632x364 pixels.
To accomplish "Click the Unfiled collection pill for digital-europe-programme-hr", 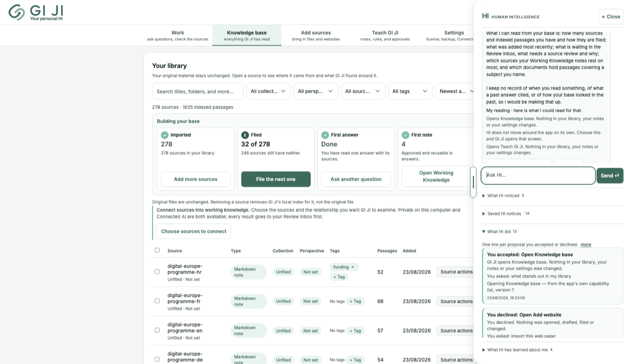I will click(283, 272).
